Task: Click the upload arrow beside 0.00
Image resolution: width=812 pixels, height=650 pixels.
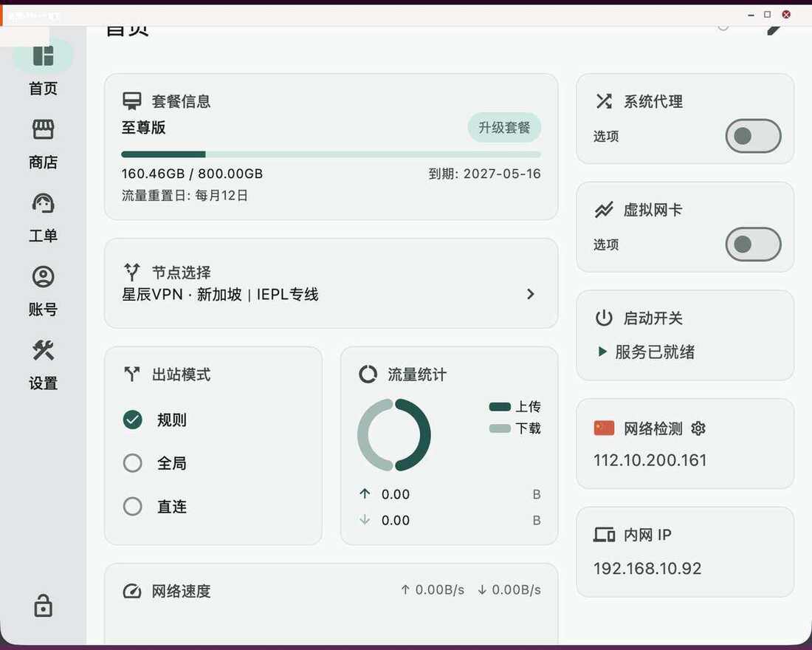Action: (365, 493)
